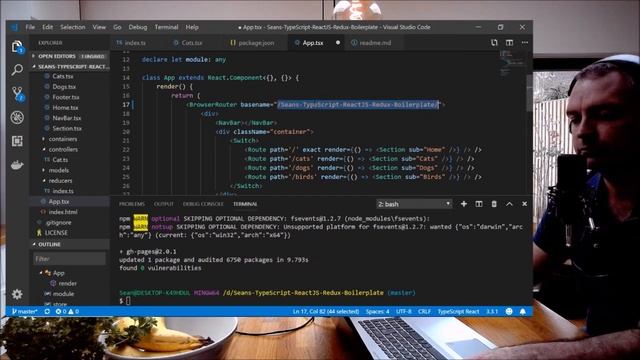Kill the terminal with trash icon
This screenshot has height=360, width=640.
[494, 204]
